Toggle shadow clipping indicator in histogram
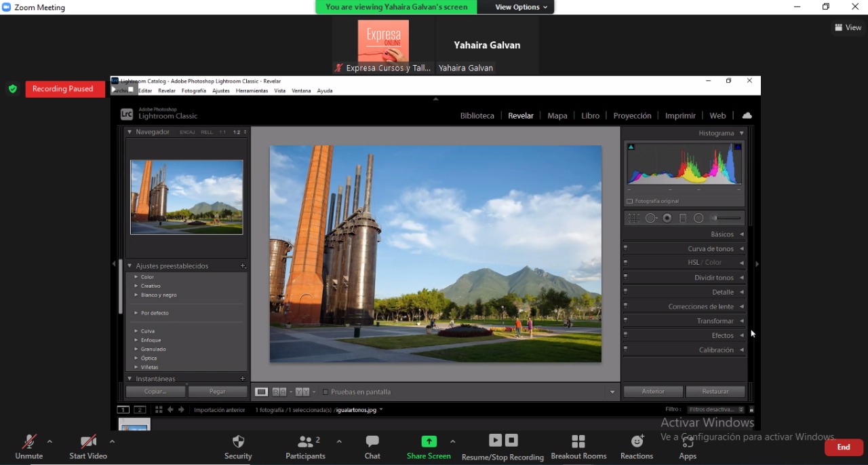Viewport: 868px width, 465px height. point(631,147)
